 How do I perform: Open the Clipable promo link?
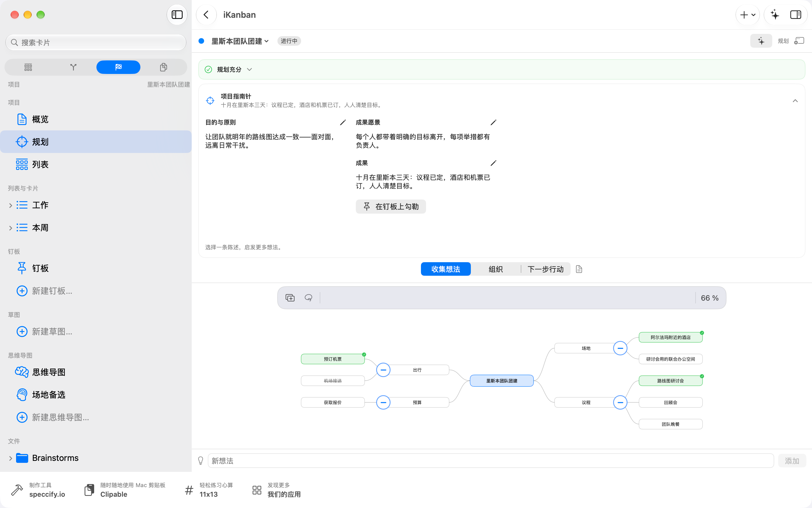click(x=125, y=490)
